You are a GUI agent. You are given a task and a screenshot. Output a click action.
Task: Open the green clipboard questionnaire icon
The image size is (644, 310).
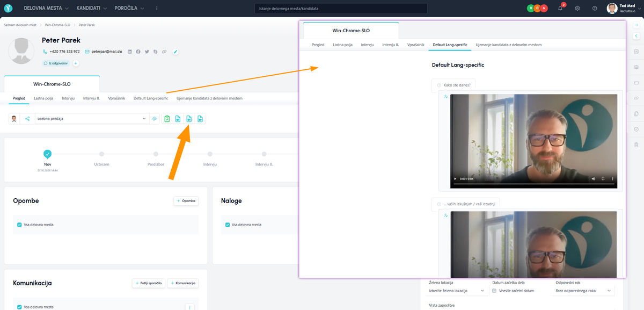[167, 119]
